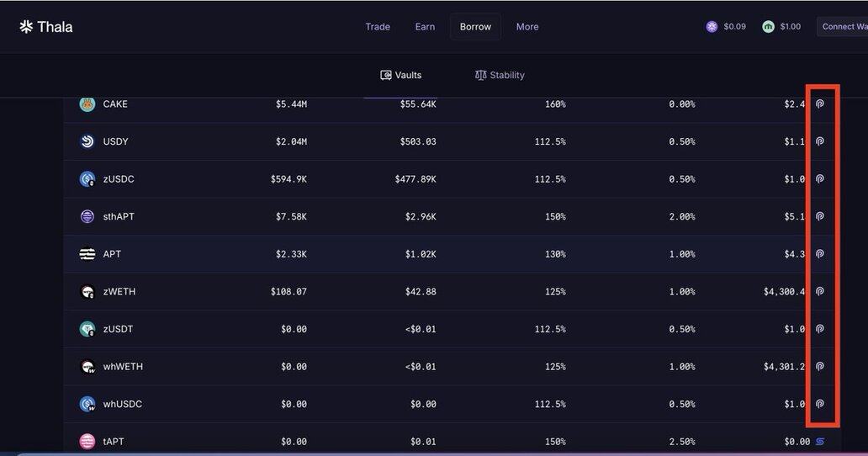Open the Trade menu
The image size is (868, 456).
click(x=378, y=27)
